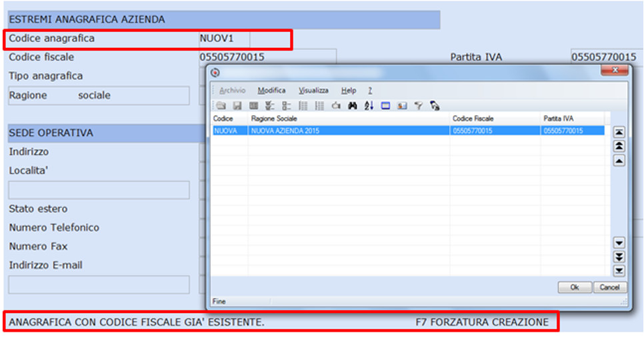Click the SEDE OPERATIVA section header
The image size is (644, 339).
107,133
